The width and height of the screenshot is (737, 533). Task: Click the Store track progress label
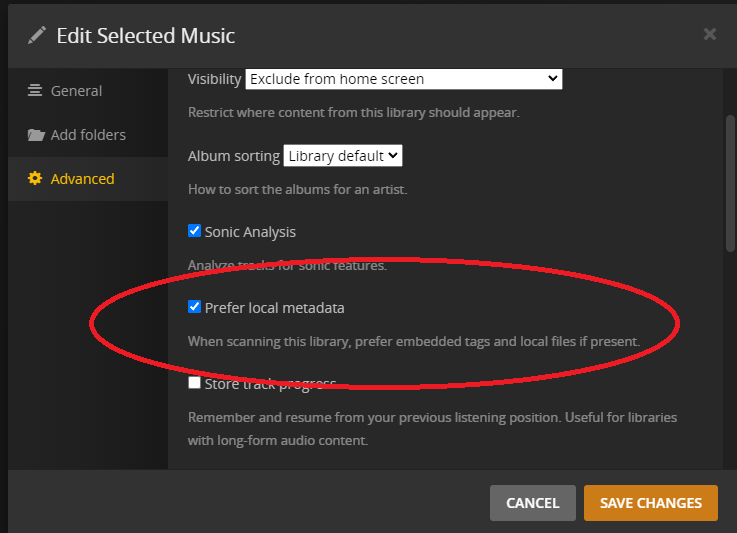(270, 384)
